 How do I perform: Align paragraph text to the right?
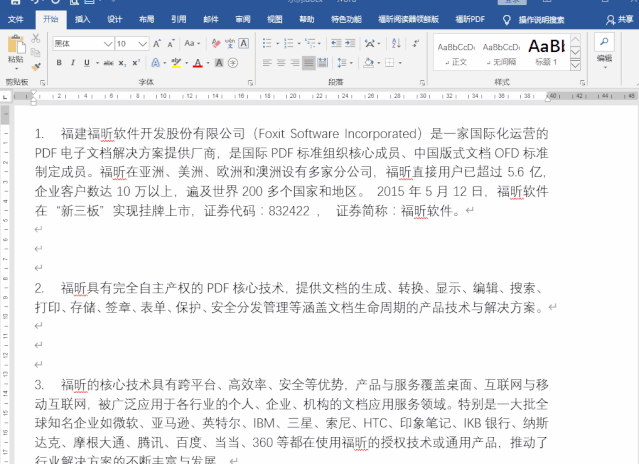tap(295, 63)
